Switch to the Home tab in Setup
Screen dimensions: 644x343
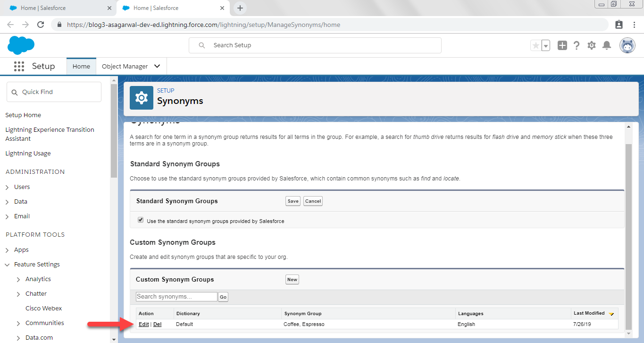point(81,66)
